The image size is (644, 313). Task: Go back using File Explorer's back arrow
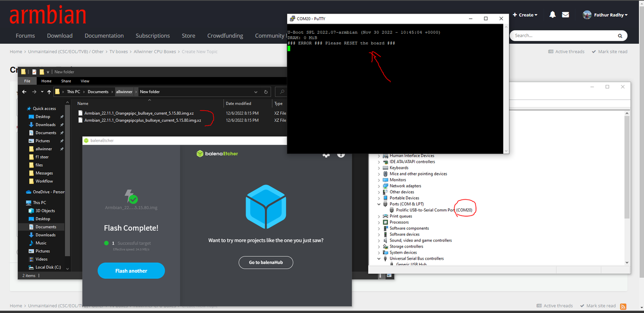25,92
